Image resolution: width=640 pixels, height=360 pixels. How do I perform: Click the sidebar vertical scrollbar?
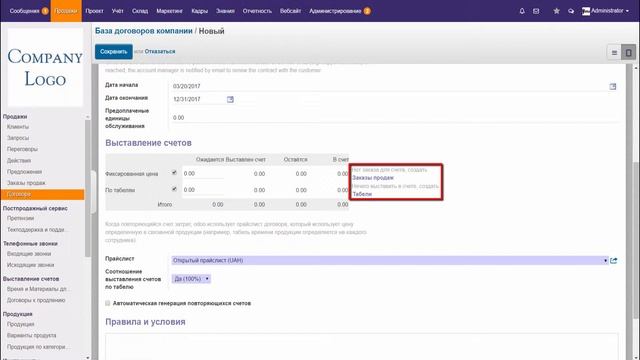87,188
